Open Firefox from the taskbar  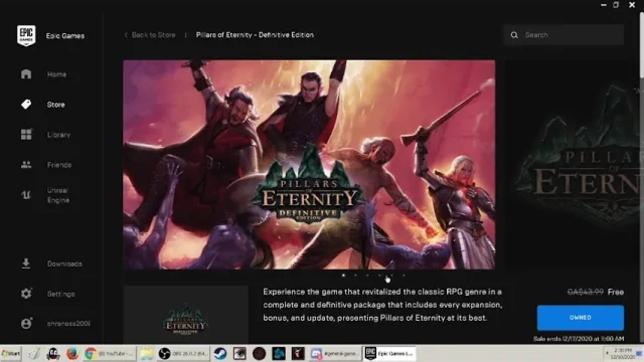[72, 353]
